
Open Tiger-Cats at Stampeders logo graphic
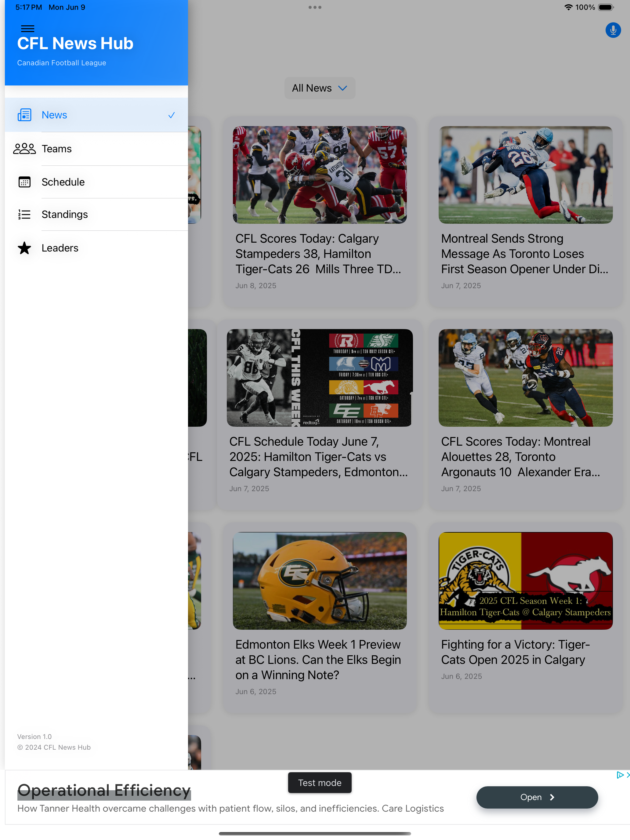pos(526,581)
